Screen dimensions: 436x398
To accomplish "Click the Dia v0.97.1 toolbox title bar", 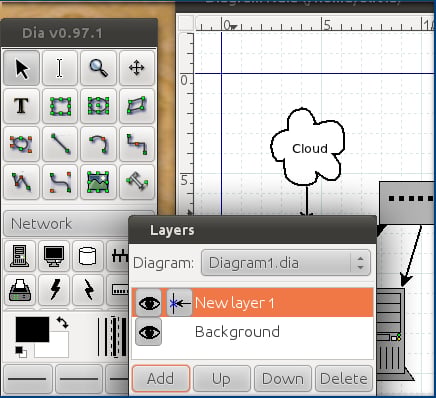I will pos(79,33).
